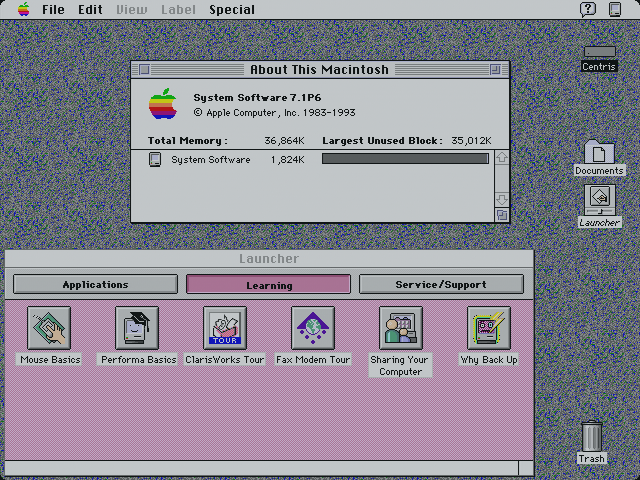Zoom the About This Macintosh window

pos(495,69)
